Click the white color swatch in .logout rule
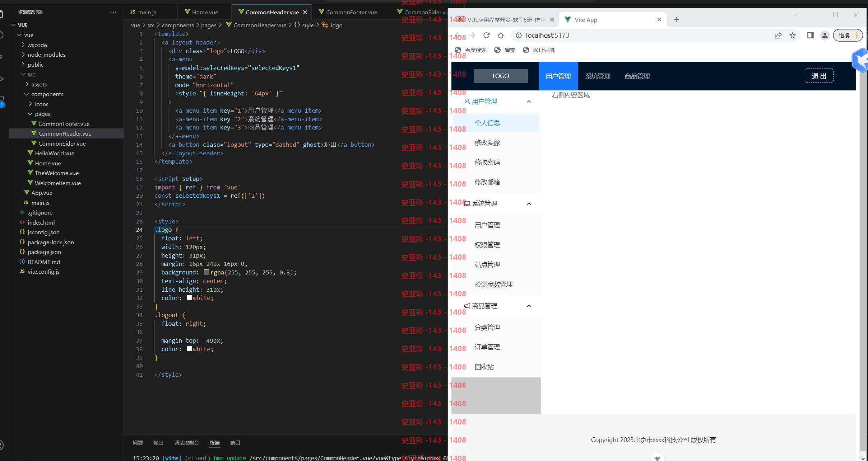 point(189,349)
